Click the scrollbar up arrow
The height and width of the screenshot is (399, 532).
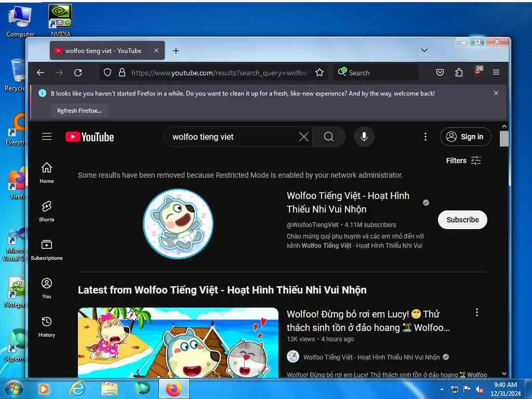(504, 127)
